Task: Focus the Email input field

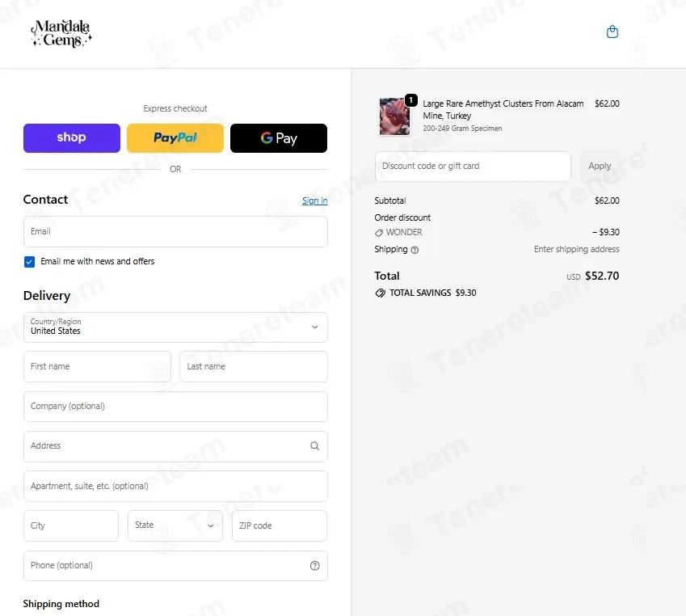Action: click(175, 231)
